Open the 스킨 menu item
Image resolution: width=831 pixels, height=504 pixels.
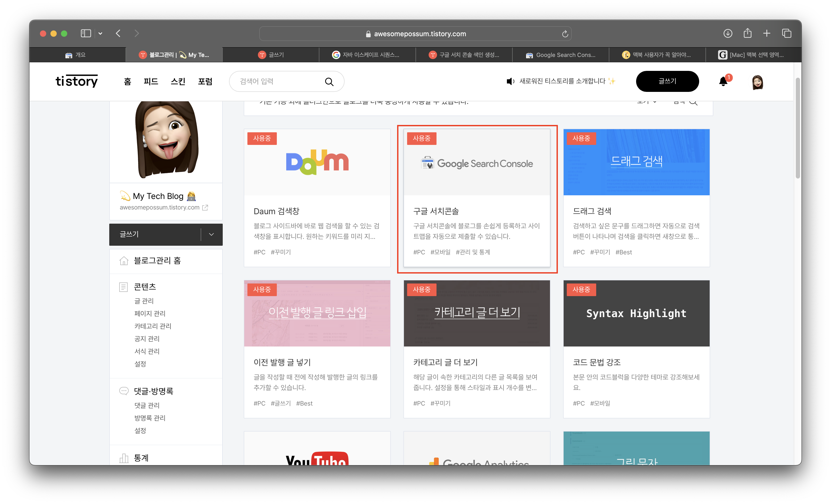pos(178,81)
